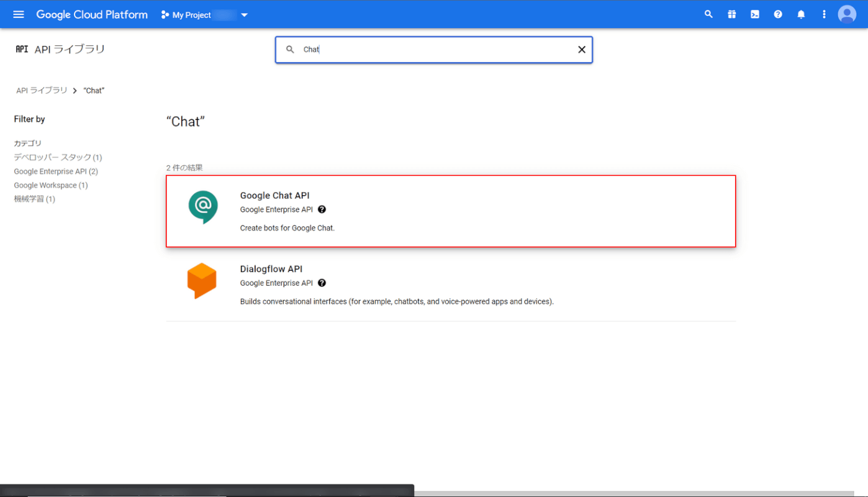Open the three-dot settings menu
The width and height of the screenshot is (868, 497).
pyautogui.click(x=824, y=14)
